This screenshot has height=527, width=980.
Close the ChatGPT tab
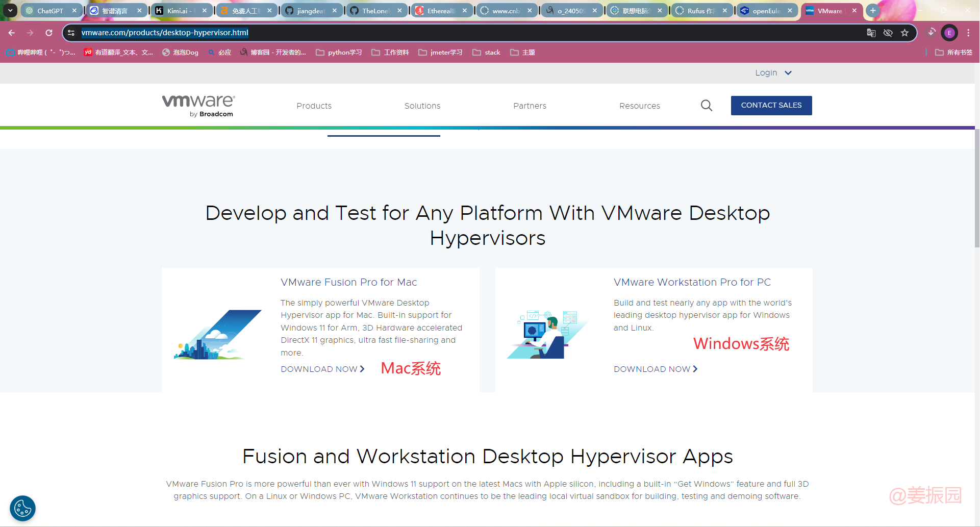74,11
